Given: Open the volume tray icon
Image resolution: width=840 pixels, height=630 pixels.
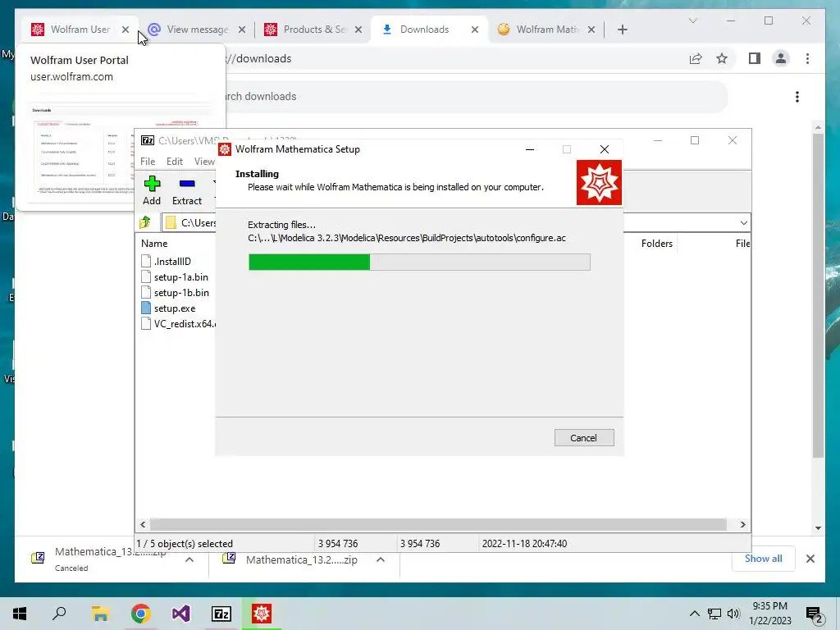Looking at the screenshot, I should [x=734, y=614].
